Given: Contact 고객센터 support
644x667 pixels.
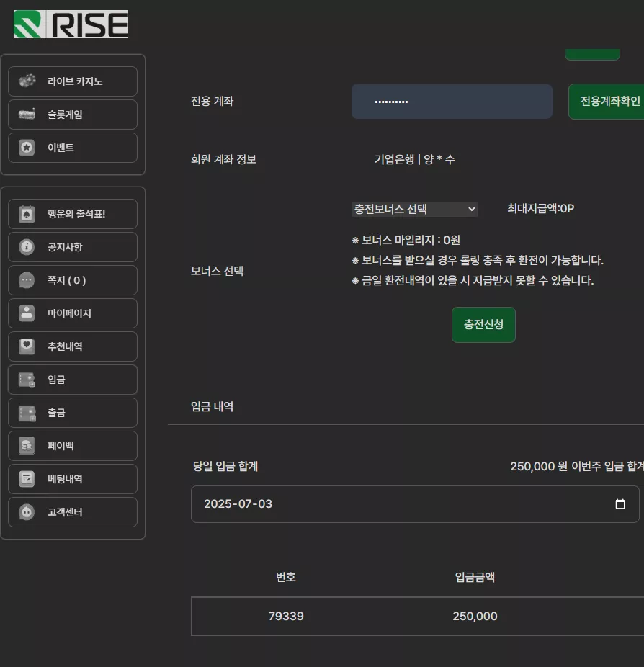Looking at the screenshot, I should tap(73, 513).
